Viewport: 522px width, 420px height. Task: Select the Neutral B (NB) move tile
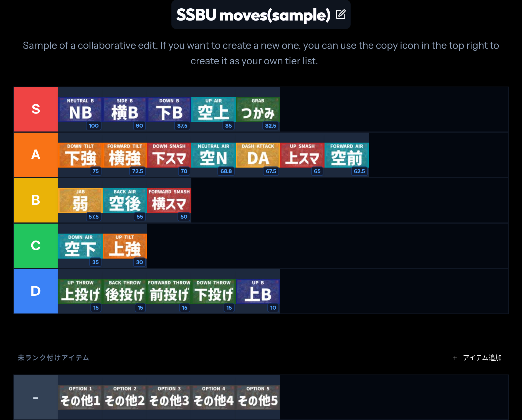tap(80, 109)
